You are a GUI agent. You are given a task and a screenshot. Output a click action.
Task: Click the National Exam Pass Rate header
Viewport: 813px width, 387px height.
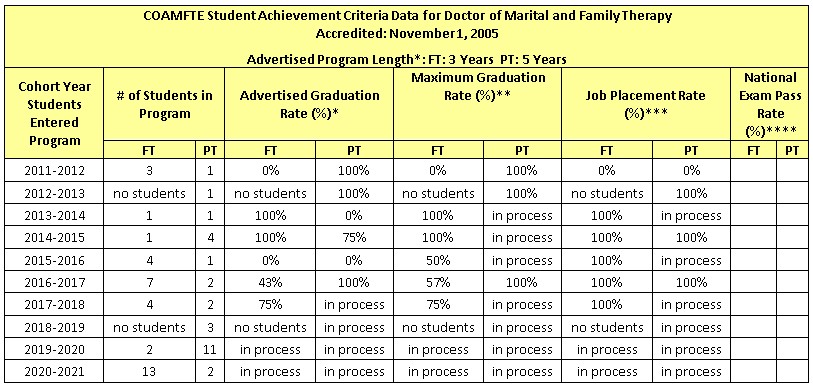coord(770,104)
